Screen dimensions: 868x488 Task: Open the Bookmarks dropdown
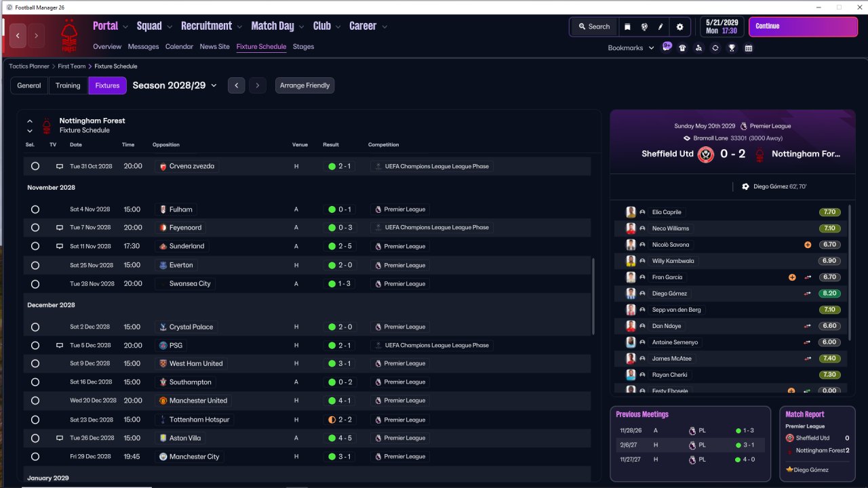click(631, 48)
